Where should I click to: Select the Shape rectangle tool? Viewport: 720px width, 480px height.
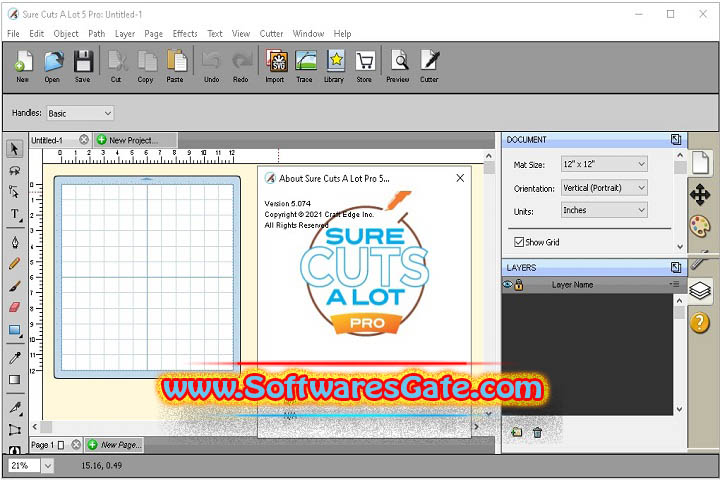point(15,330)
